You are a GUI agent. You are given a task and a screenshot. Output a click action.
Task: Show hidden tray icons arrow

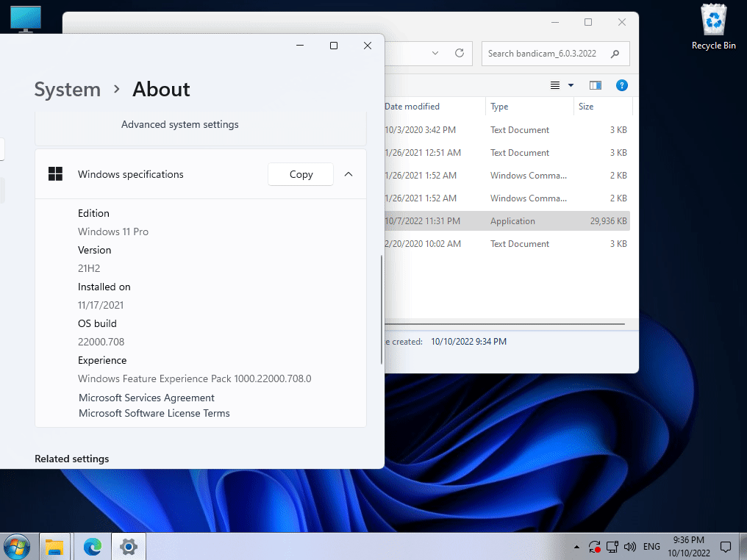[x=576, y=547]
